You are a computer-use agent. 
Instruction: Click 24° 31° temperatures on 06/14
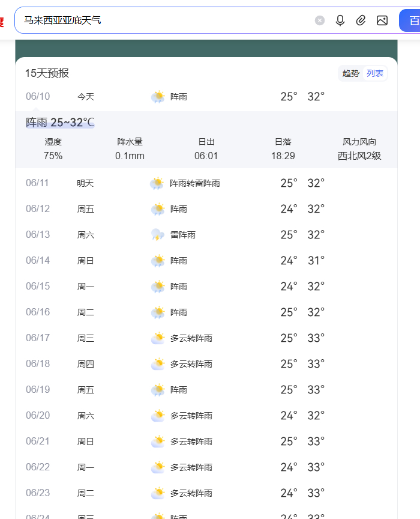302,261
